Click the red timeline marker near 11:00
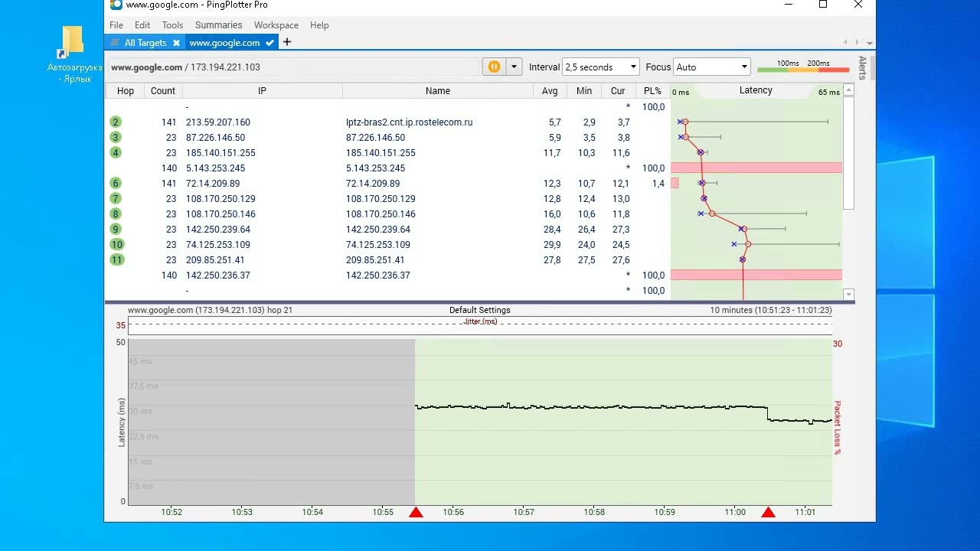The image size is (980, 551). coord(768,512)
